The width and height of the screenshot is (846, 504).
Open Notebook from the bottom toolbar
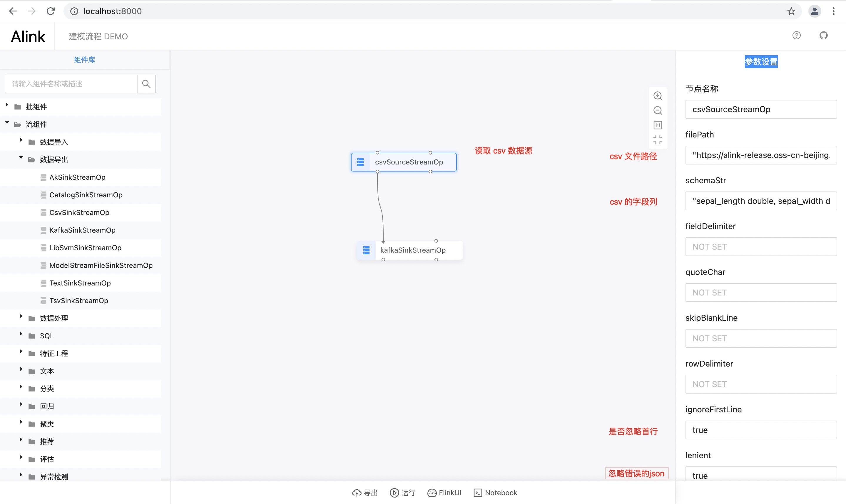(495, 493)
